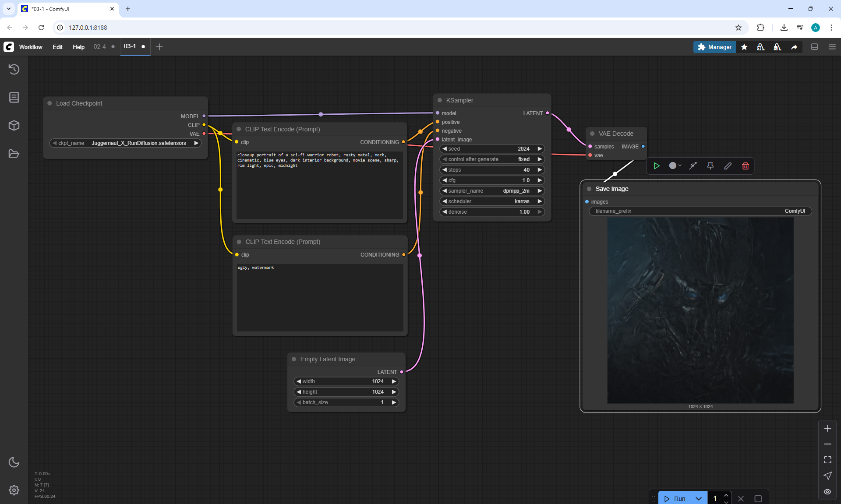Click the edit pencil icon
841x504 pixels.
tap(728, 166)
